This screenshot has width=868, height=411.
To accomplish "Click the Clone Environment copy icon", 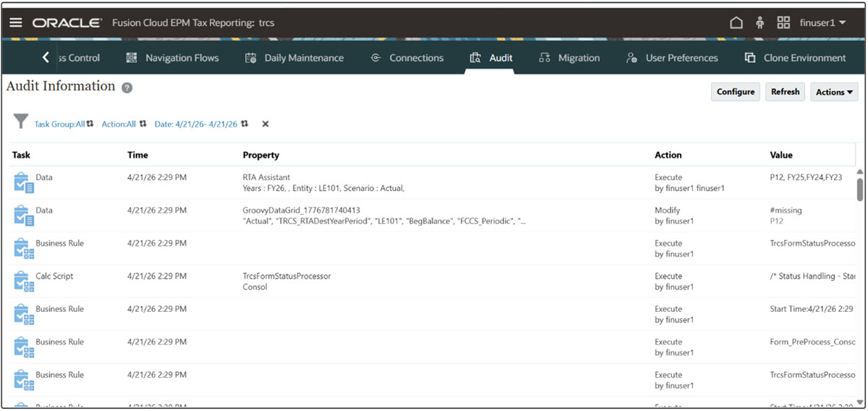I will (x=750, y=58).
